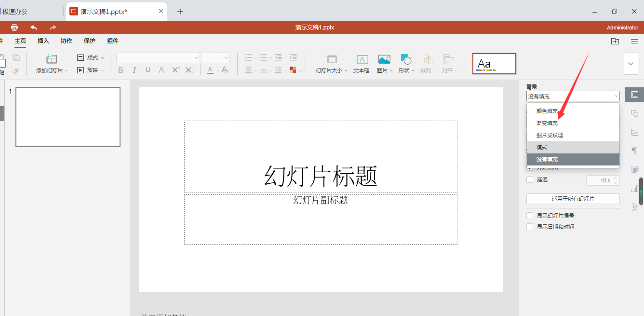
Task: Open image settings sidebar icon
Action: [x=634, y=132]
